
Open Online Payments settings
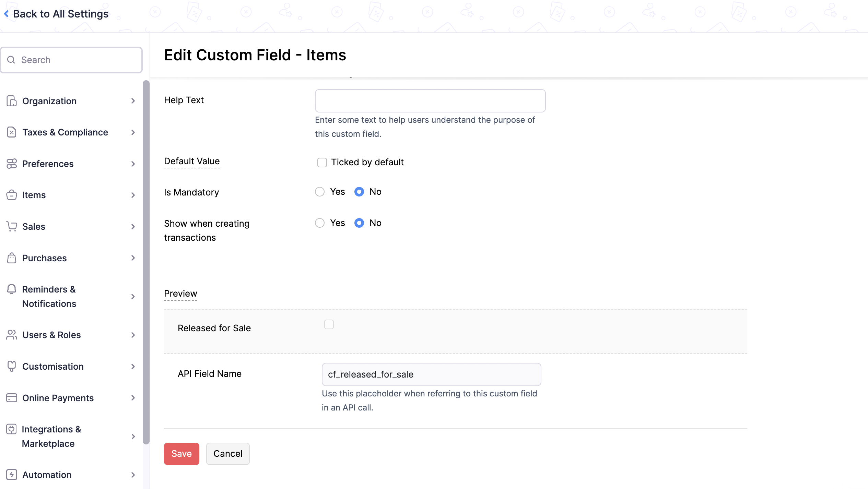(71, 398)
